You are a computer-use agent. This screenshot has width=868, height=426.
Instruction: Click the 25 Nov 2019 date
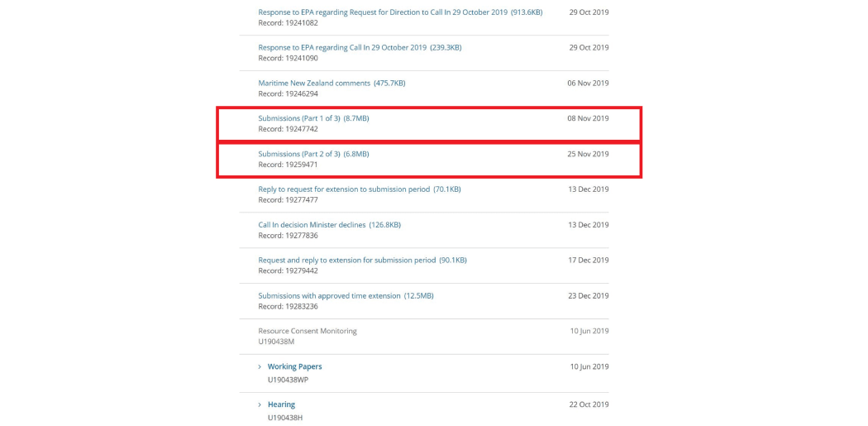(588, 155)
